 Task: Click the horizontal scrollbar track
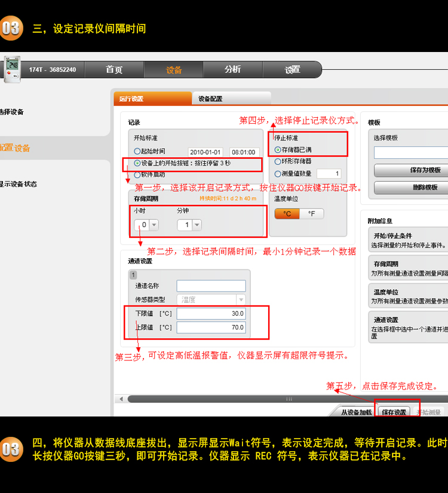click(287, 399)
